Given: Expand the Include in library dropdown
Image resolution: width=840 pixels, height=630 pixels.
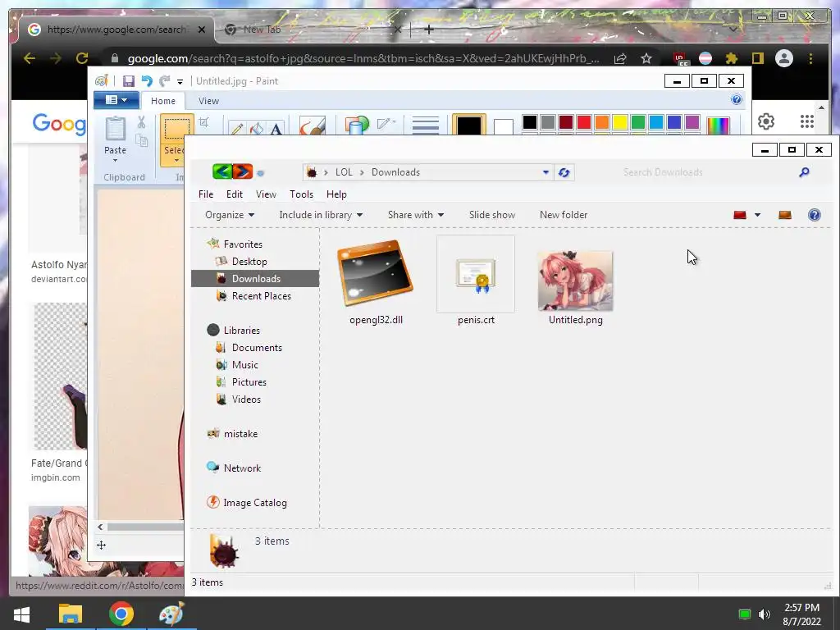Looking at the screenshot, I should [321, 215].
